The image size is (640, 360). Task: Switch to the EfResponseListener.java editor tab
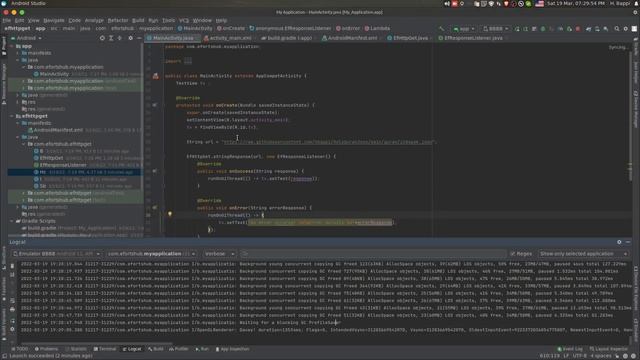click(473, 38)
